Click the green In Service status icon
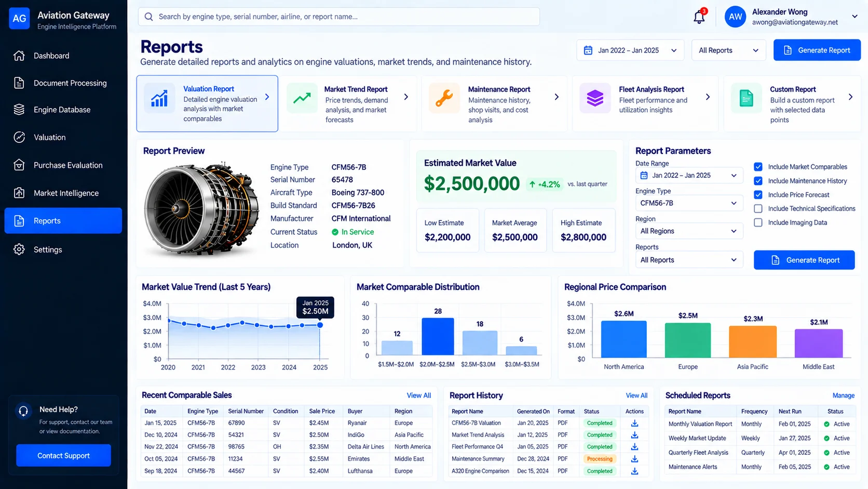The width and height of the screenshot is (868, 489). click(335, 232)
